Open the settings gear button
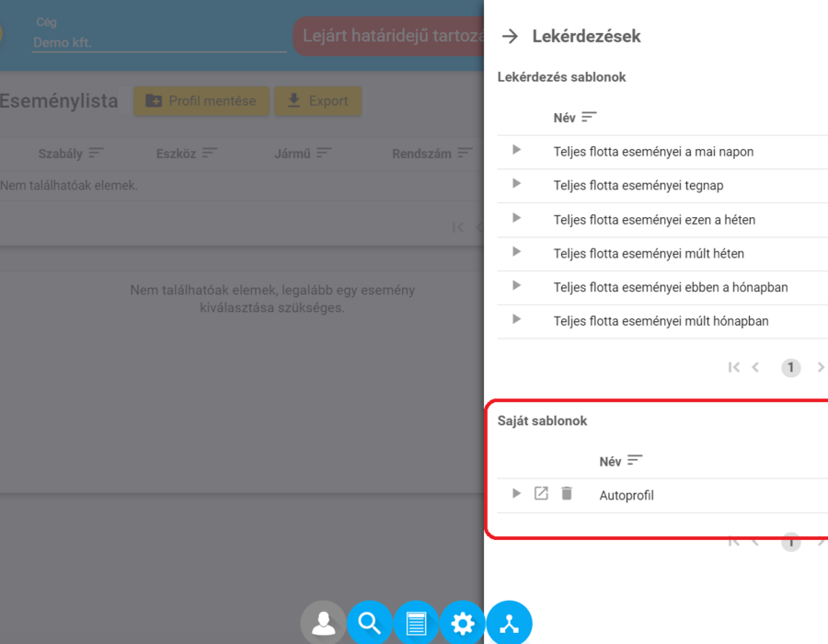Viewport: 828px width, 644px height. coord(463,624)
